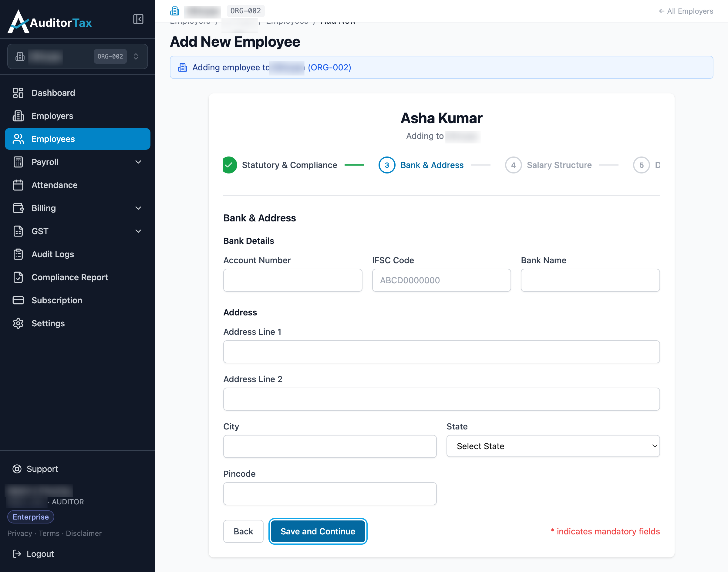
Task: Expand the GST submenu chevron
Action: pyautogui.click(x=138, y=231)
